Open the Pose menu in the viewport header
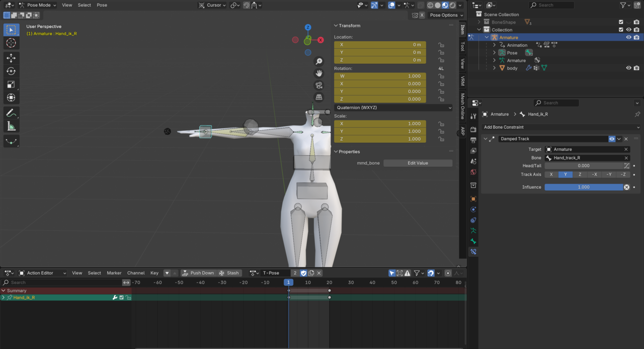The height and width of the screenshot is (349, 644). point(102,5)
